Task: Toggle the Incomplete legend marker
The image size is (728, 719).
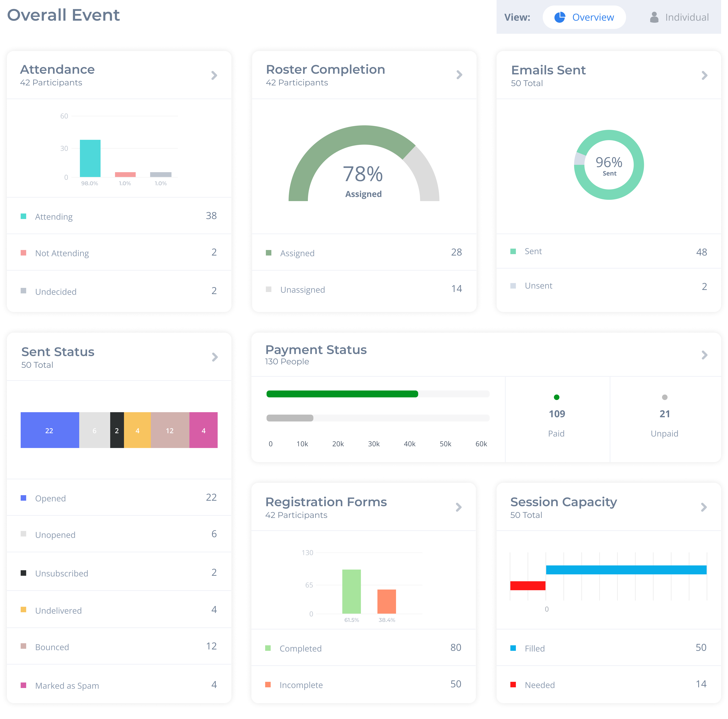Action: coord(268,684)
